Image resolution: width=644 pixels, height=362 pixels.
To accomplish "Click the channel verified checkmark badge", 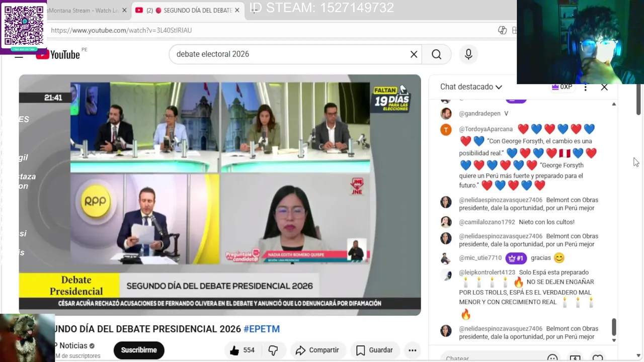I will pyautogui.click(x=92, y=346).
